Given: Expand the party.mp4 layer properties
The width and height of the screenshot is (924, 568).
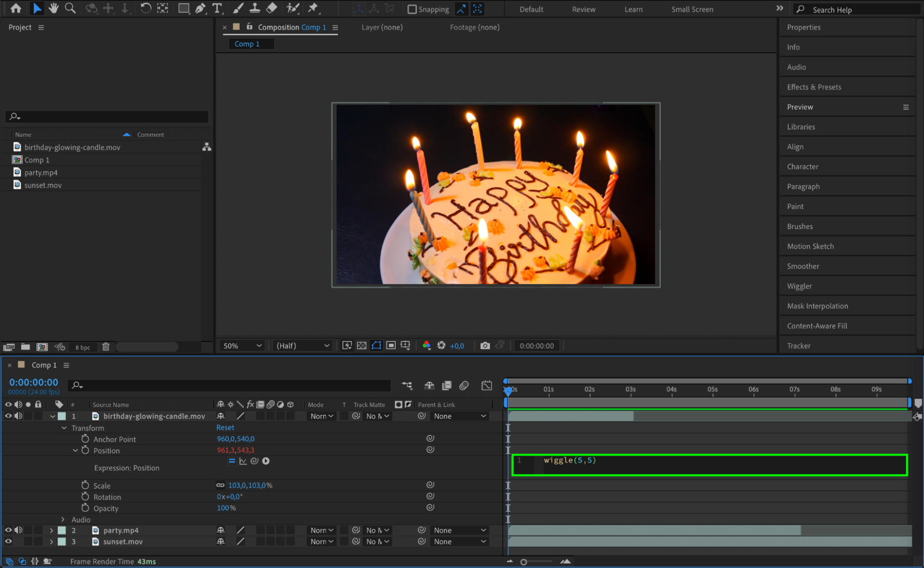Looking at the screenshot, I should coord(51,531).
